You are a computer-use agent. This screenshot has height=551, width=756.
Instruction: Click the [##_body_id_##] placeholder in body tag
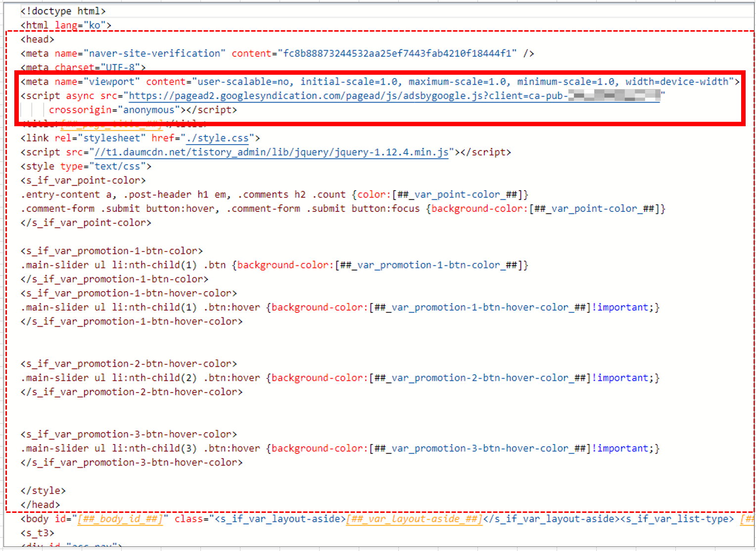[x=120, y=519]
